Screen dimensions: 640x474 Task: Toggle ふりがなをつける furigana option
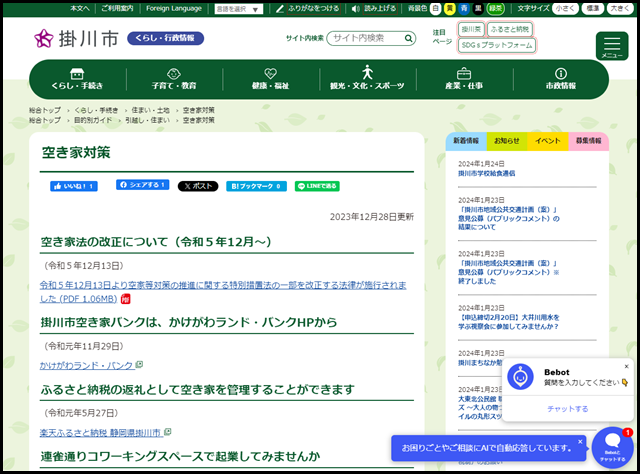coord(313,9)
